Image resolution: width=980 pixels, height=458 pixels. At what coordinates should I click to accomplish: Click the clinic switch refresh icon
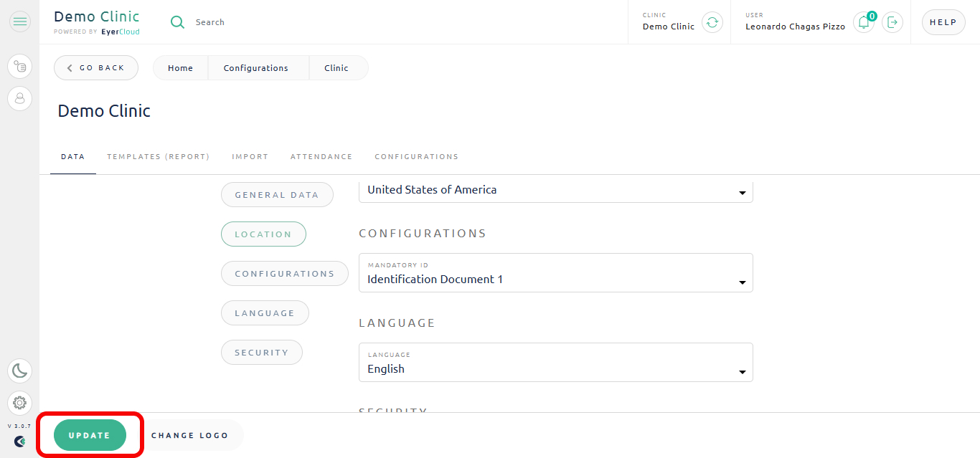click(712, 22)
